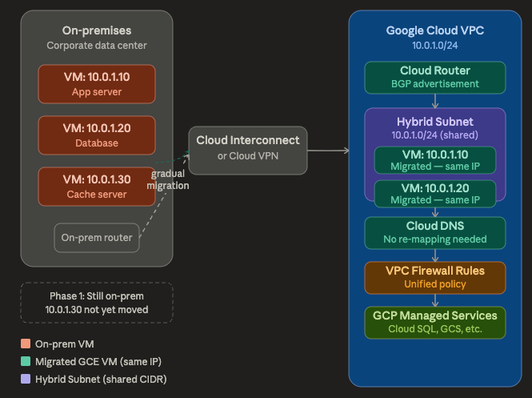The height and width of the screenshot is (398, 532).
Task: Select the VM 10.0.1.20 Database box
Action: (x=97, y=135)
